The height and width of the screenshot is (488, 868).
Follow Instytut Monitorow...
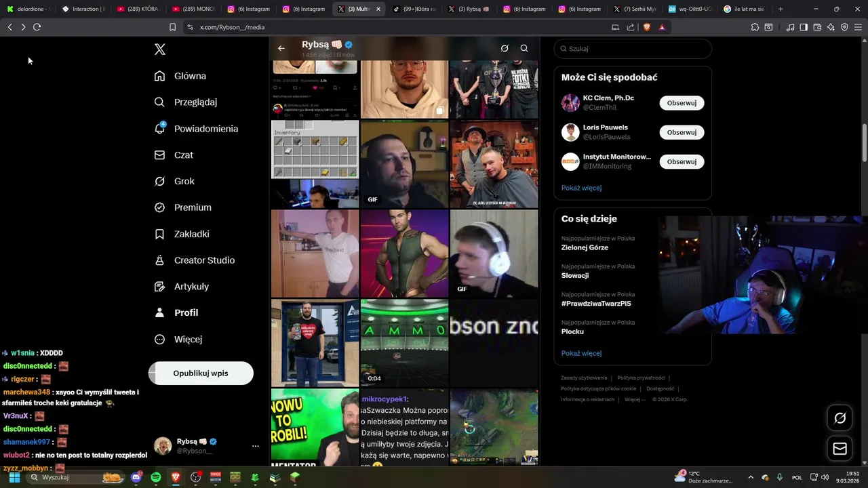(x=682, y=162)
